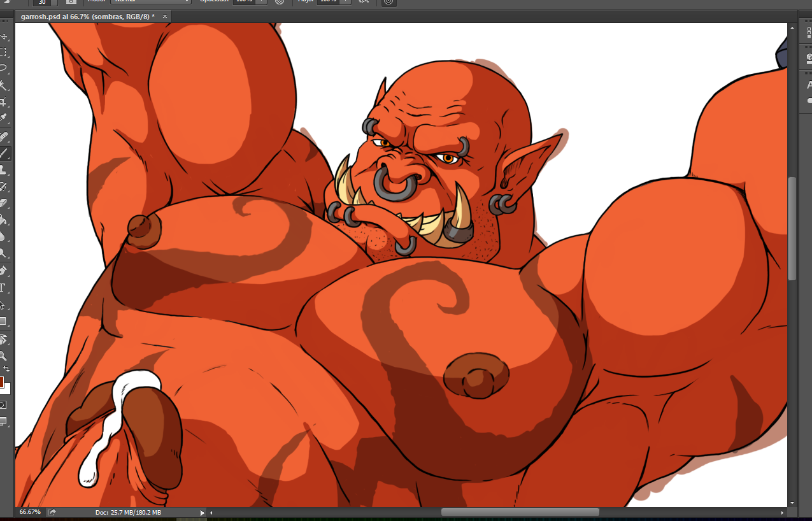Click the horizontal scrollbar thumb

(520, 512)
